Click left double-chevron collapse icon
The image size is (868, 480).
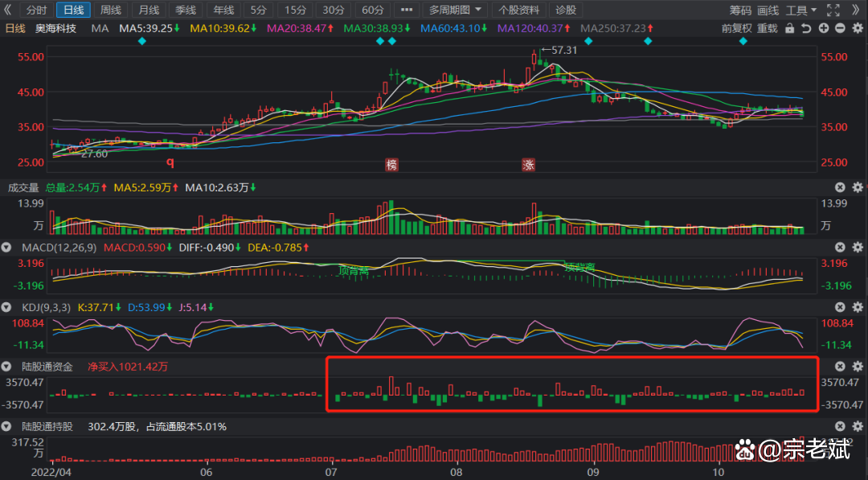coord(9,10)
